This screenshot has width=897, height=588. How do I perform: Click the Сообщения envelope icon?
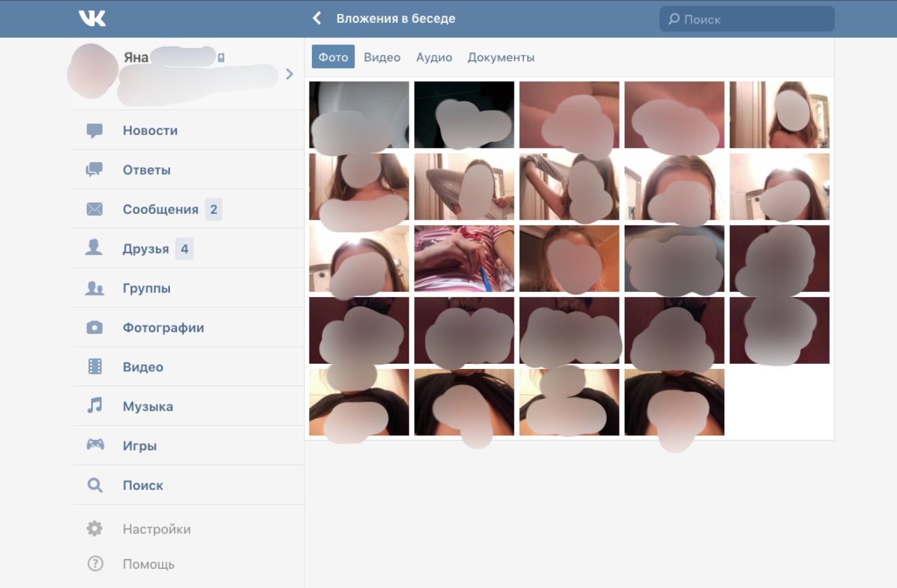(x=95, y=209)
